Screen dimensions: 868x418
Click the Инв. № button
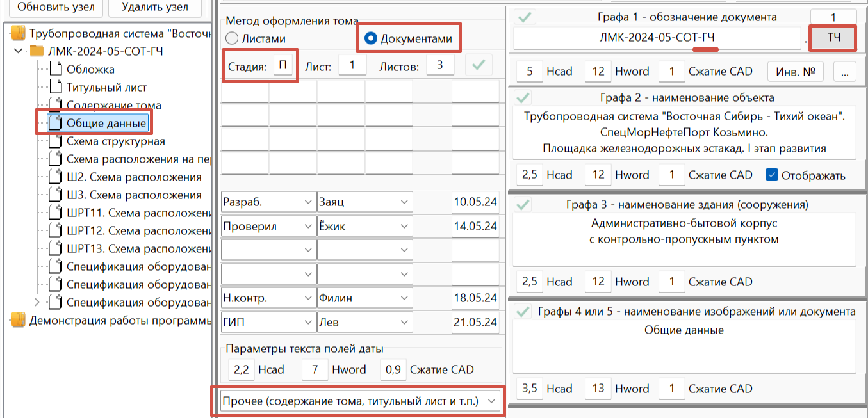(796, 71)
